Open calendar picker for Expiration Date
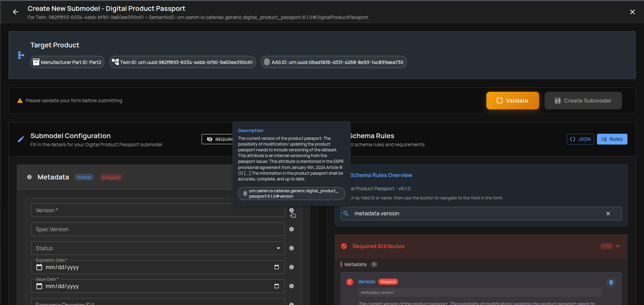 coord(277,267)
